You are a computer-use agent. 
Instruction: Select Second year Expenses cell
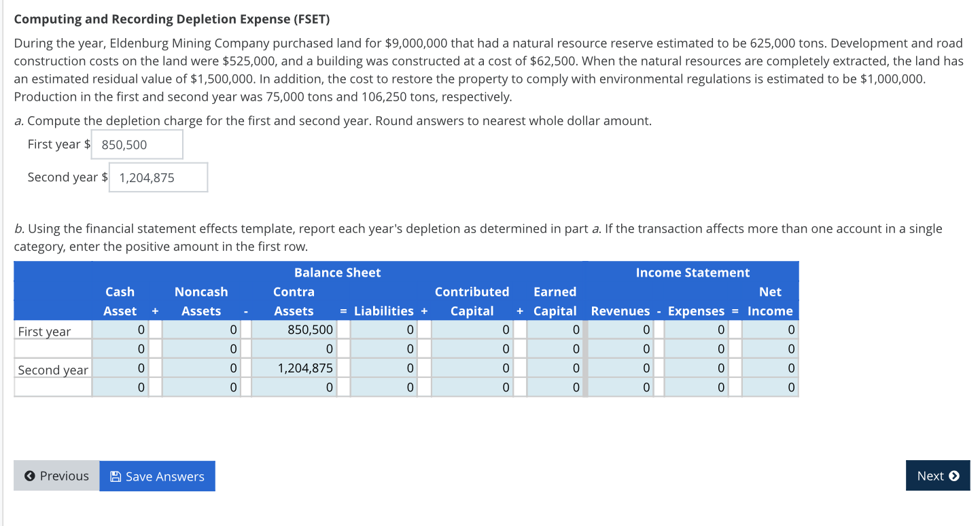point(697,369)
